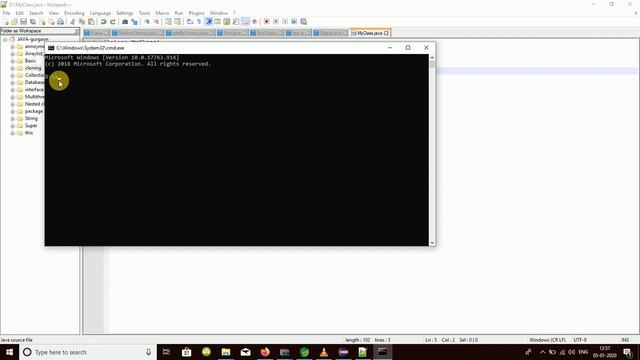Viewport: 640px width, 360px height.
Task: Open the Language menu
Action: point(100,13)
